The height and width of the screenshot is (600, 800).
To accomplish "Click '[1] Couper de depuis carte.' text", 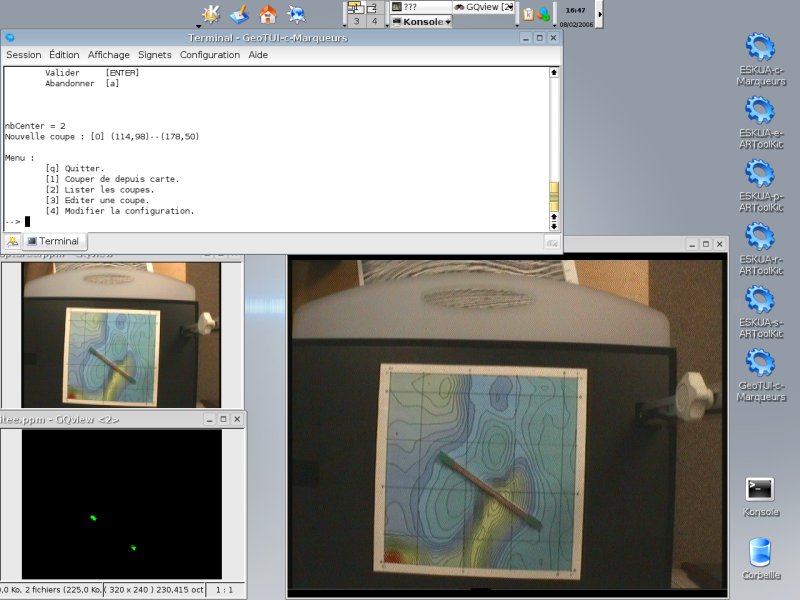I will [x=112, y=179].
